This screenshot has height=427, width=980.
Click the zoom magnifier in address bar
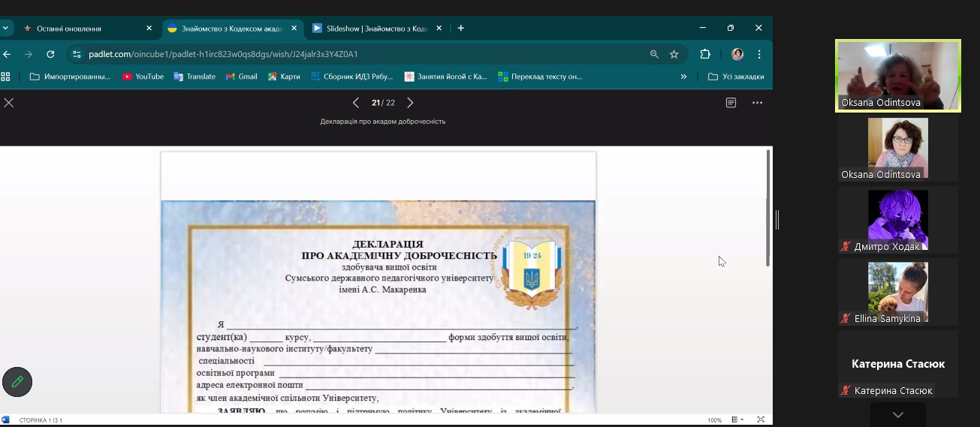tap(654, 54)
